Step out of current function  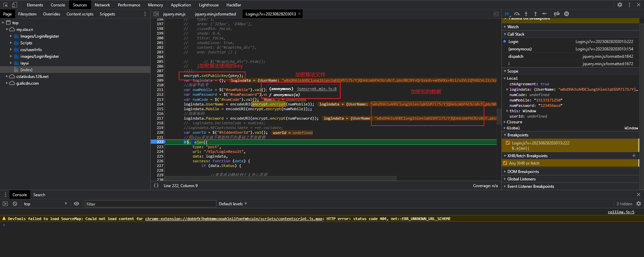[x=535, y=14]
